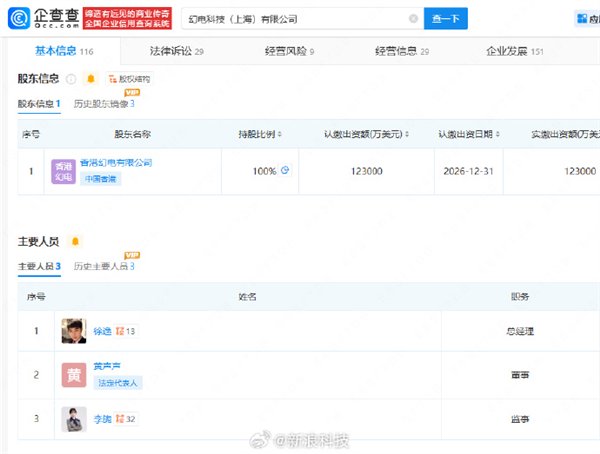The width and height of the screenshot is (600, 454).
Task: Click the 董事 position cell
Action: coord(520,375)
